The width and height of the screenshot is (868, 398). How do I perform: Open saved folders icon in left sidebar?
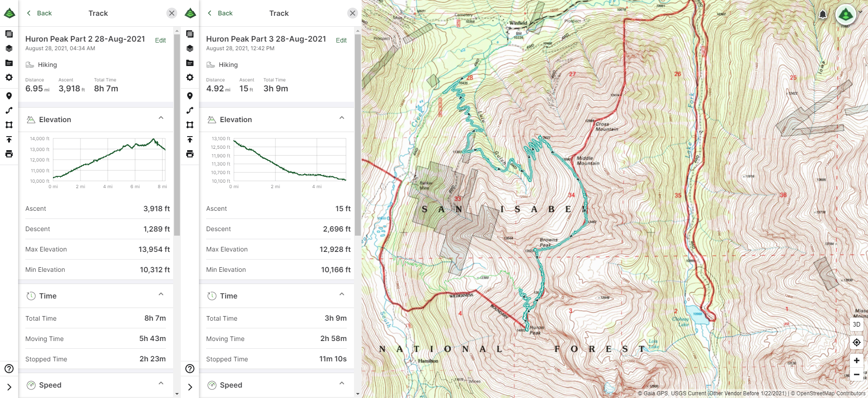9,63
